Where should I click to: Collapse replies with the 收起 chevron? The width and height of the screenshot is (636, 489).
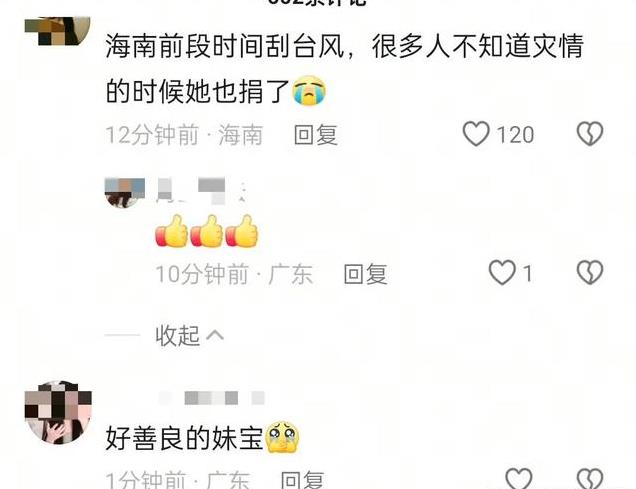pyautogui.click(x=190, y=336)
